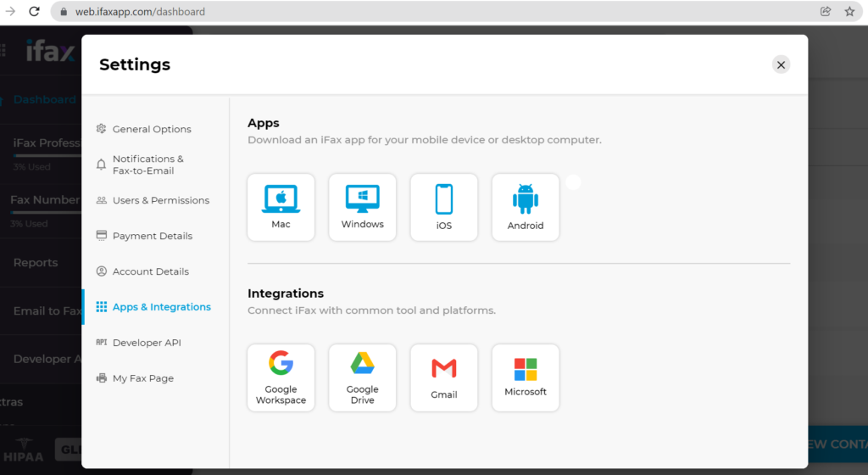Connect the Gmail integration
The width and height of the screenshot is (868, 475).
tap(443, 377)
